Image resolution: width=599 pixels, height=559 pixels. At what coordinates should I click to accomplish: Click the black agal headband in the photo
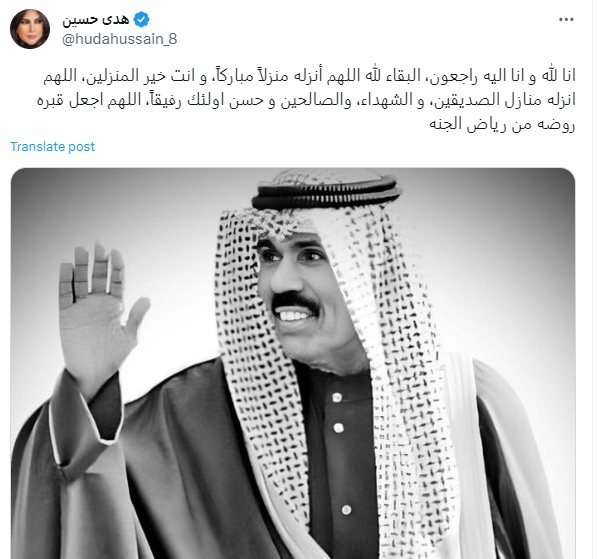click(326, 193)
